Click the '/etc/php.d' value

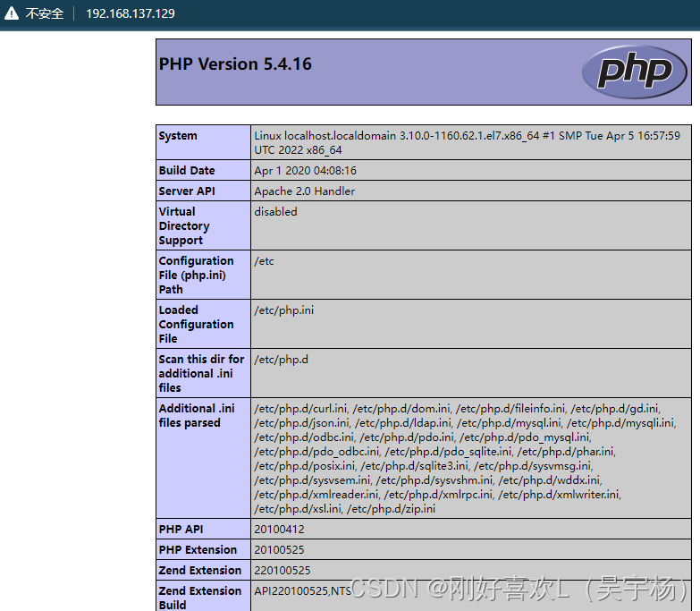281,359
